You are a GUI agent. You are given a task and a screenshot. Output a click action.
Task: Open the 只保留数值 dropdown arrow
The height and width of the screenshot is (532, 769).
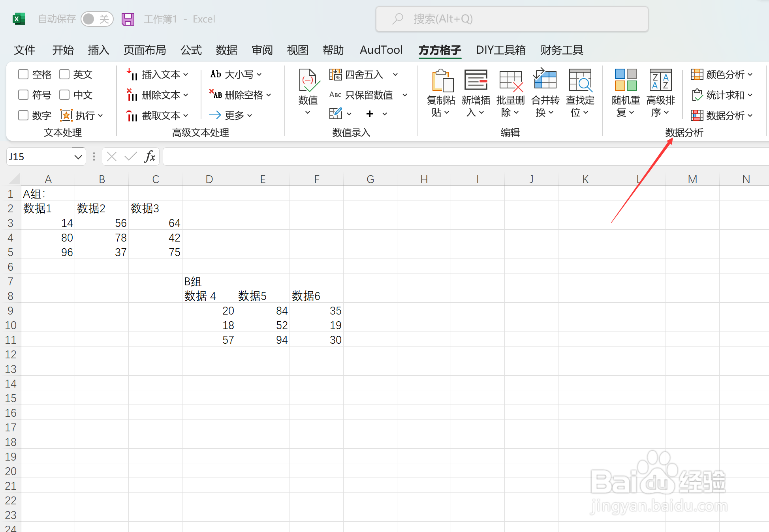point(405,95)
